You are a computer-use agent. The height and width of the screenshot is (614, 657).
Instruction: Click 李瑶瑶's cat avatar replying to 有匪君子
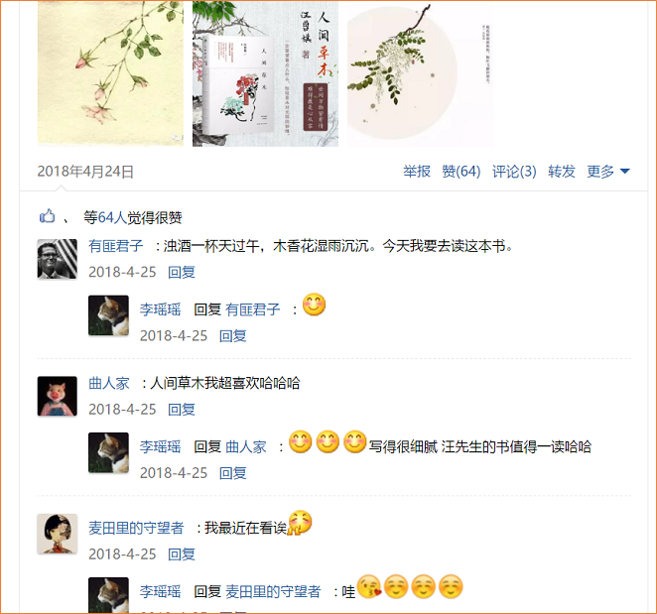coord(109,315)
